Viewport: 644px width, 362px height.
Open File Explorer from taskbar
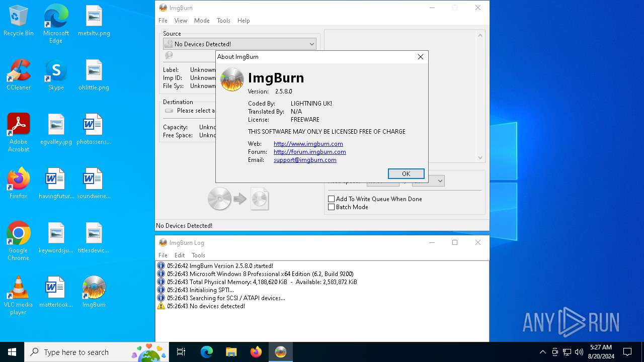click(x=231, y=352)
